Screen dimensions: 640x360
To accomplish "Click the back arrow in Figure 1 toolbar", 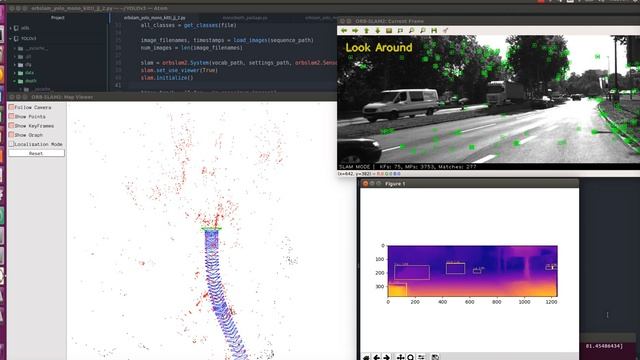I will (376, 358).
